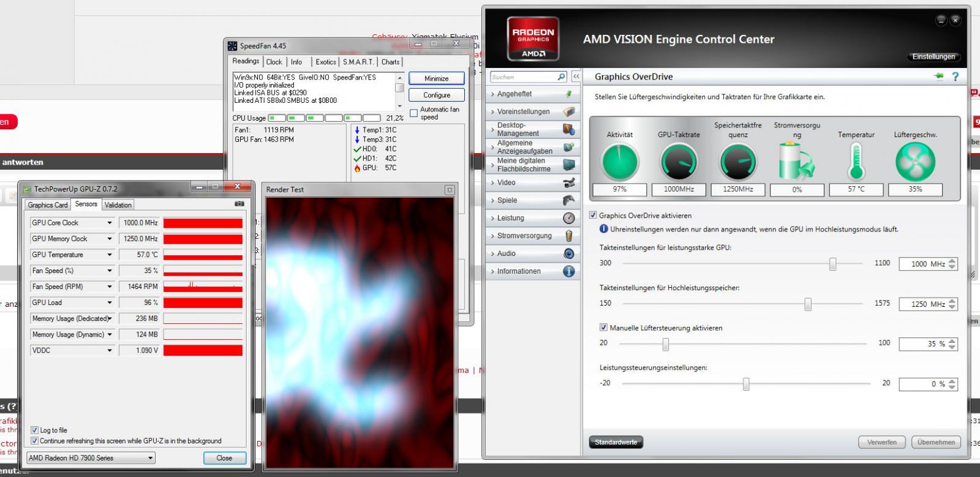Click the Informationen info icon
The width and height of the screenshot is (980, 477).
tap(569, 271)
